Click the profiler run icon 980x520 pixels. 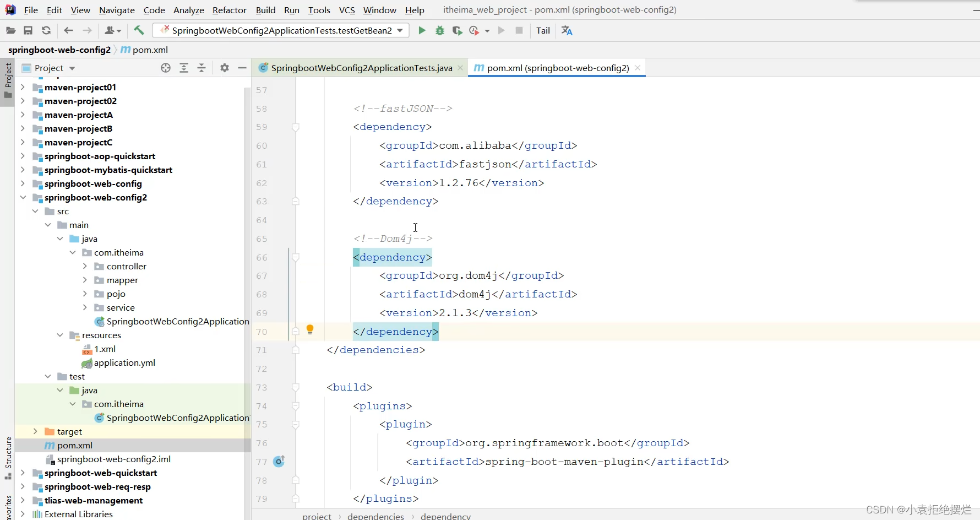click(x=474, y=31)
